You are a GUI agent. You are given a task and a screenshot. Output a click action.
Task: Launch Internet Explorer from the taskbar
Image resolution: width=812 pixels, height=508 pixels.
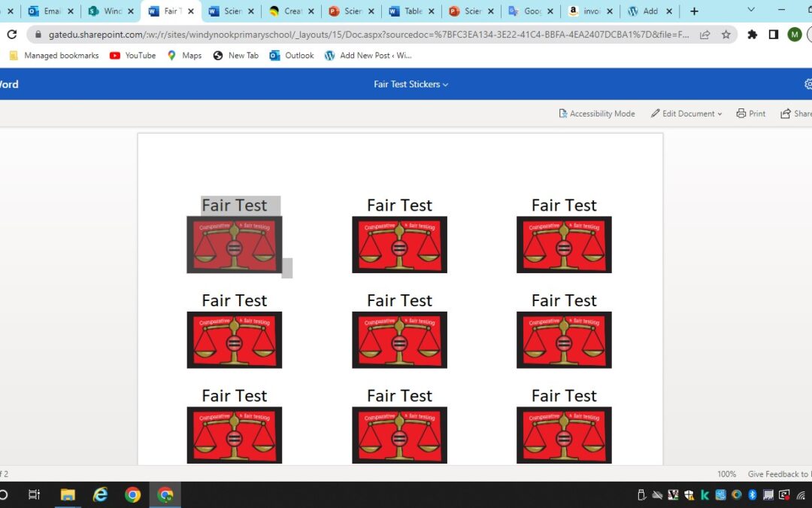[100, 494]
